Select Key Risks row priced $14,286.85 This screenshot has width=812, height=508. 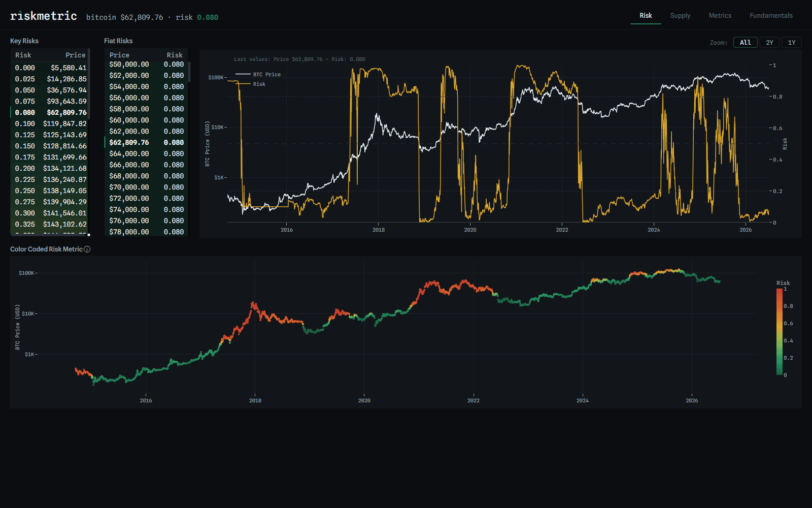pos(50,79)
